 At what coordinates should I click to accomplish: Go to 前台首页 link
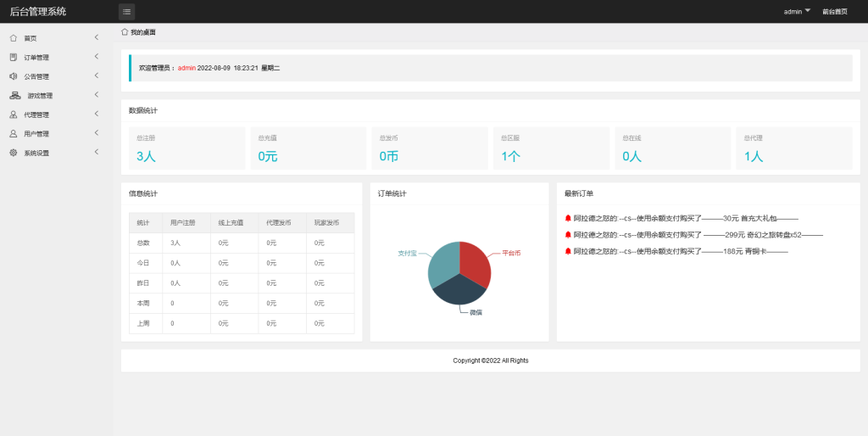coord(835,12)
